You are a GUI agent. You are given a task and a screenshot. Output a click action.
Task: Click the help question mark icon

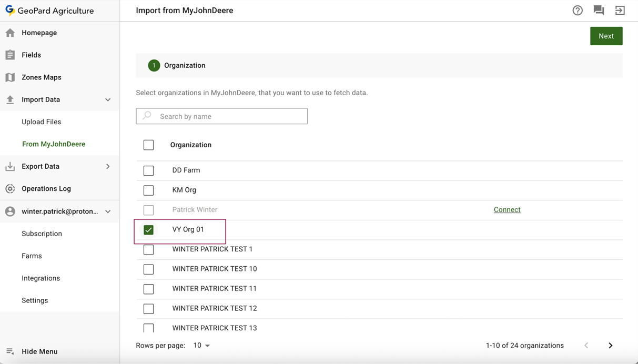point(578,11)
